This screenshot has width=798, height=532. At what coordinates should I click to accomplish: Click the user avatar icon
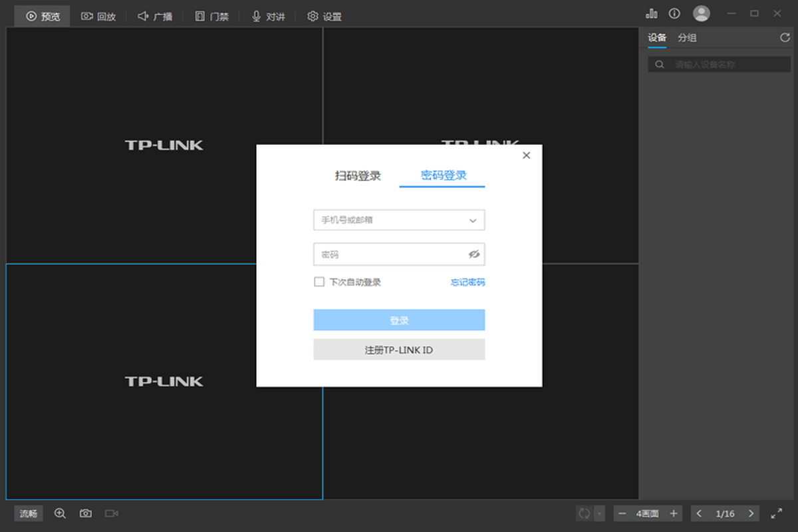pyautogui.click(x=701, y=13)
